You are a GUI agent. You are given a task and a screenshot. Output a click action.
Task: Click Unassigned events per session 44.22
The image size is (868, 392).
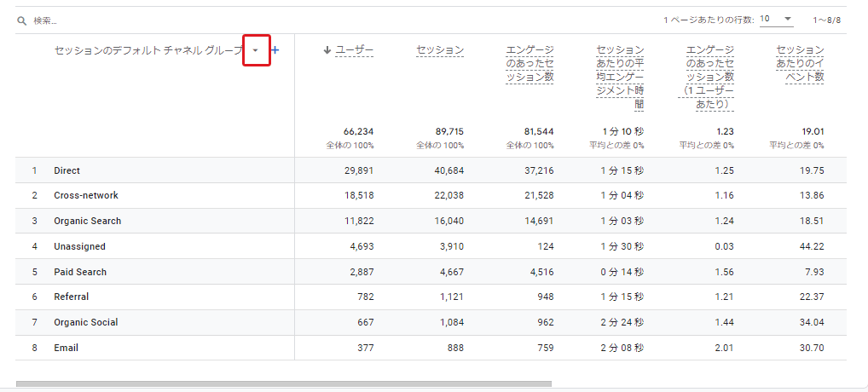(x=812, y=246)
